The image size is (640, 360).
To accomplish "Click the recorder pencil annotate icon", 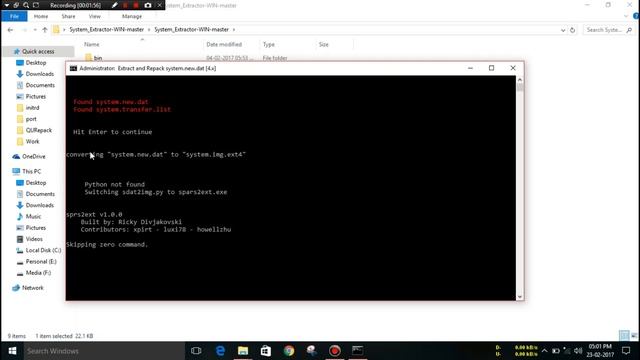I will pyautogui.click(x=115, y=5).
